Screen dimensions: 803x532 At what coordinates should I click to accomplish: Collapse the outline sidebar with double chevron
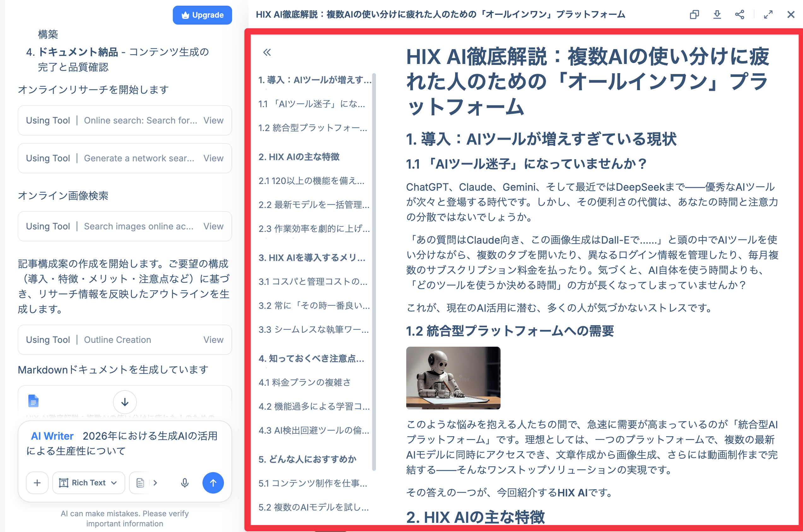pos(267,52)
